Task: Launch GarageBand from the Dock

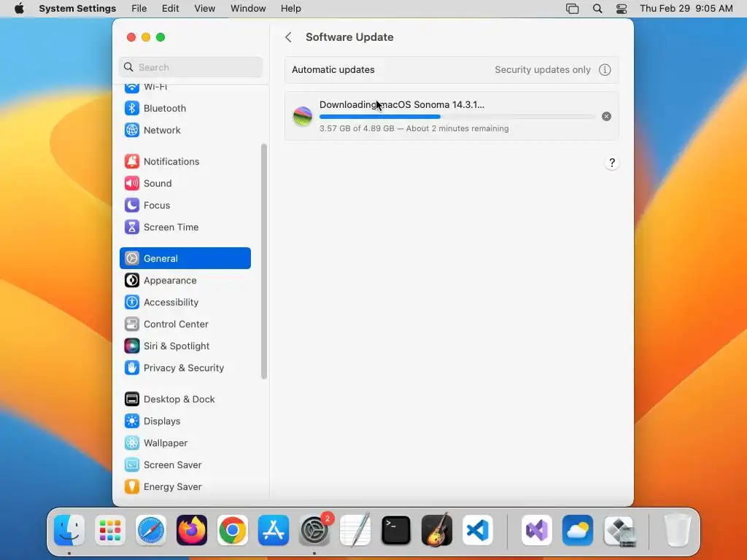Action: click(x=437, y=530)
